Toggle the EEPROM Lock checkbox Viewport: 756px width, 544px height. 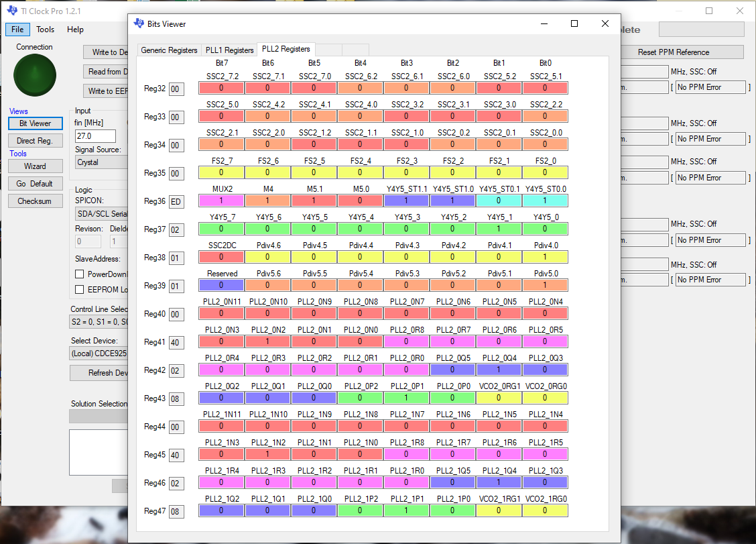pyautogui.click(x=80, y=290)
